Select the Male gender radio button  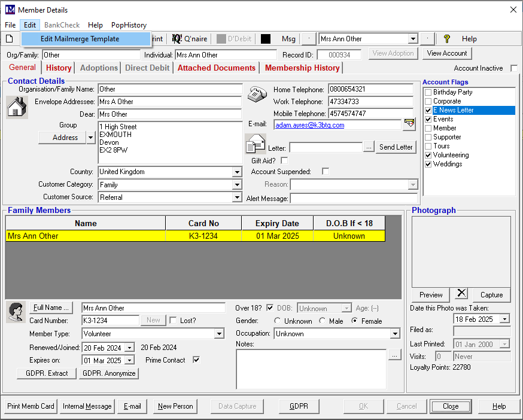tap(323, 321)
